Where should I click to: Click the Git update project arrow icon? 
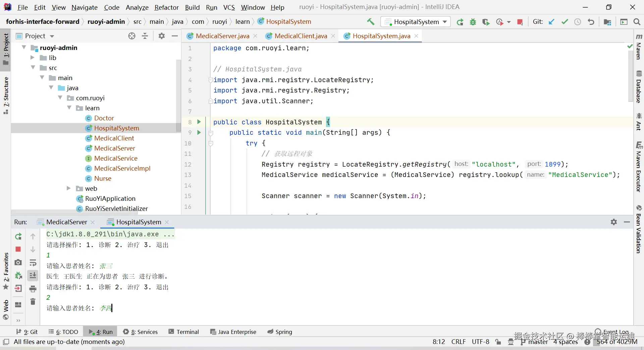point(551,22)
